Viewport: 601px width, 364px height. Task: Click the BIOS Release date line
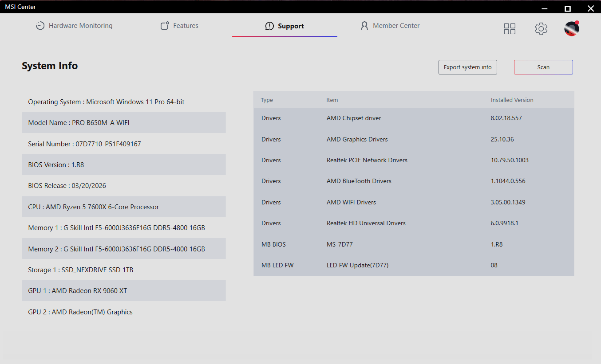coord(124,186)
